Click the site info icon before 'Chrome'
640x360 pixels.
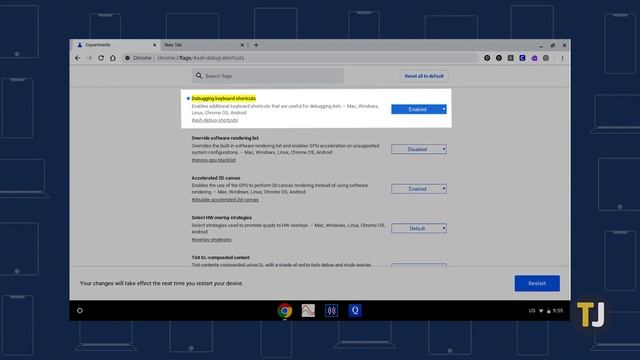coord(127,58)
